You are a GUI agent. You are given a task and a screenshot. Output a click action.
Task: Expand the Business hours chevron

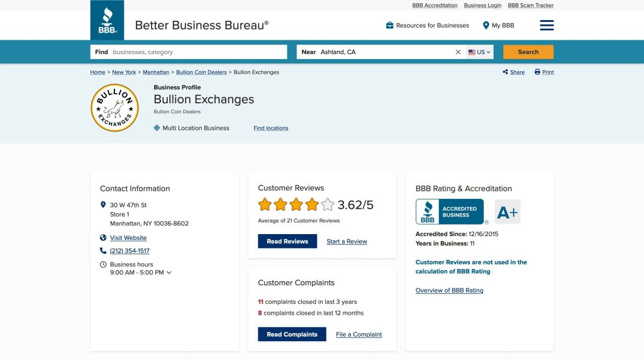[169, 273]
